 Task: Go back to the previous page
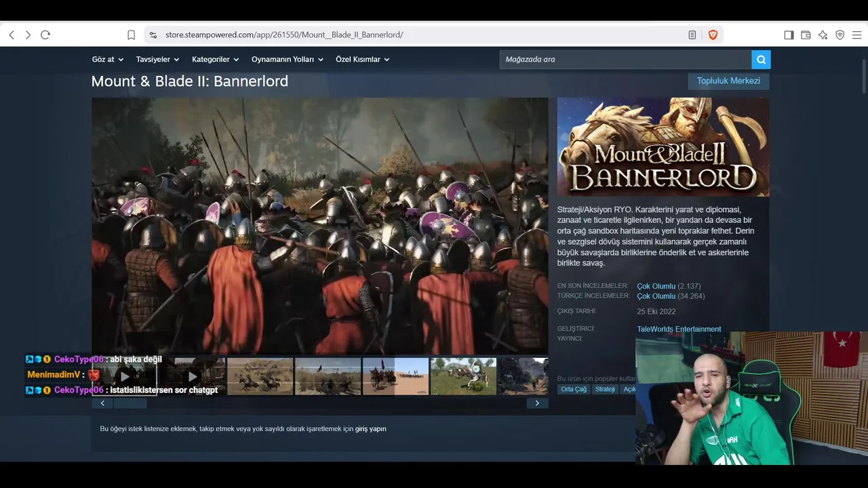click(12, 35)
